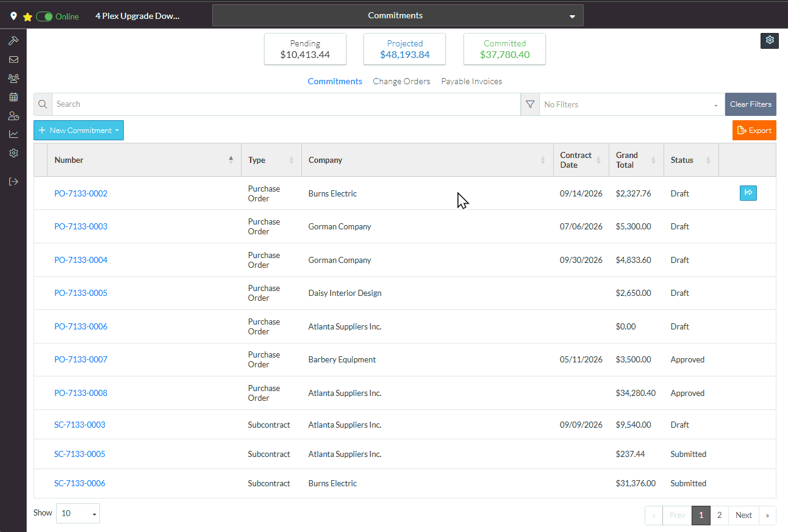Open the hammer tools icon in sidebar

[x=13, y=41]
